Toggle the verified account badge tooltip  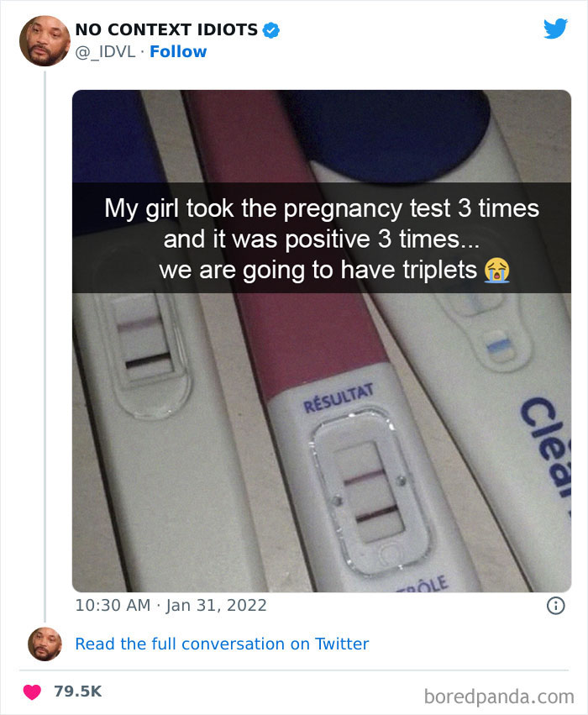270,29
